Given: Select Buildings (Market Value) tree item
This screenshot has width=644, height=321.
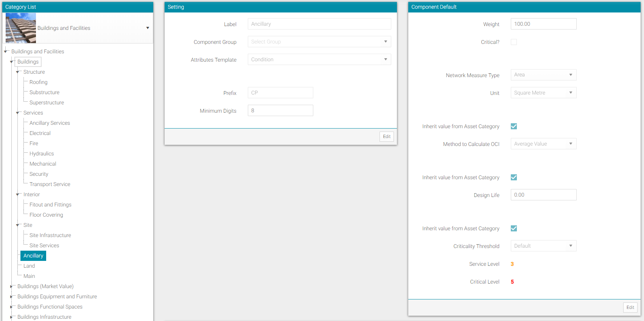Looking at the screenshot, I should click(45, 286).
